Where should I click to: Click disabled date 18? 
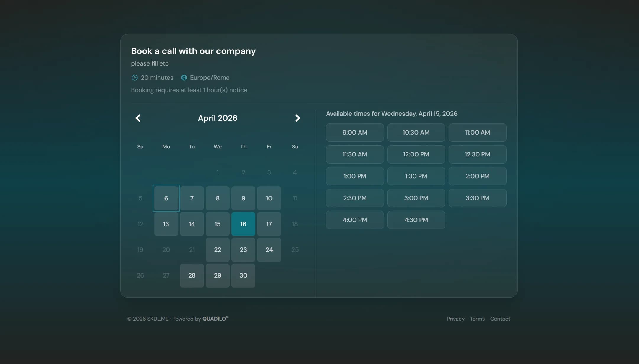coord(295,224)
